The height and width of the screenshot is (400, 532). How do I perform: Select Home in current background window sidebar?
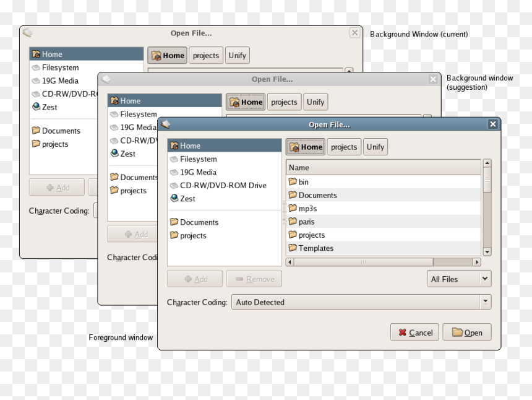point(86,54)
